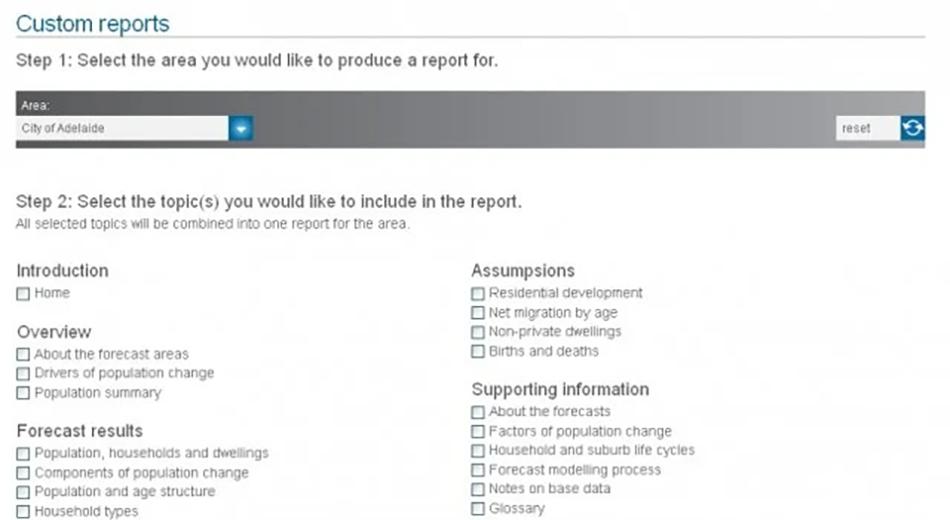Select the City of Adelaide area field
Viewport: 950px width, 520px height.
(122, 128)
